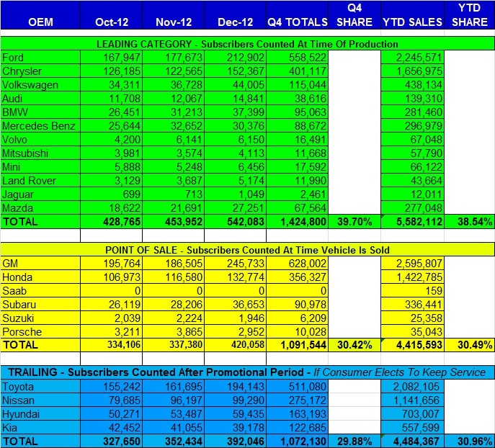Select the Q4 SHARE header cell
The height and width of the screenshot is (448, 495).
click(x=354, y=15)
